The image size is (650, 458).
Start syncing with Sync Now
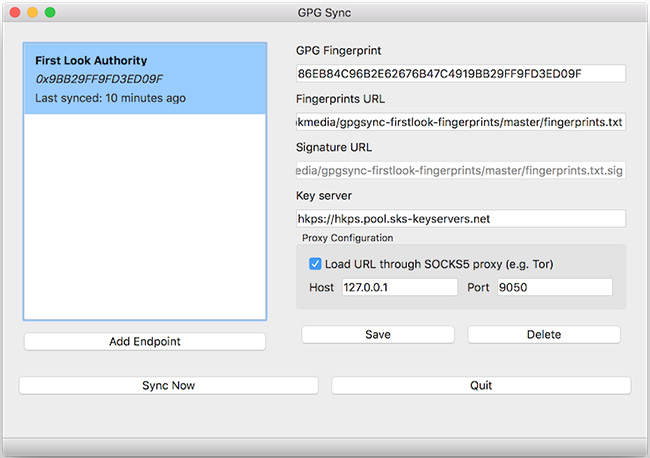[168, 385]
